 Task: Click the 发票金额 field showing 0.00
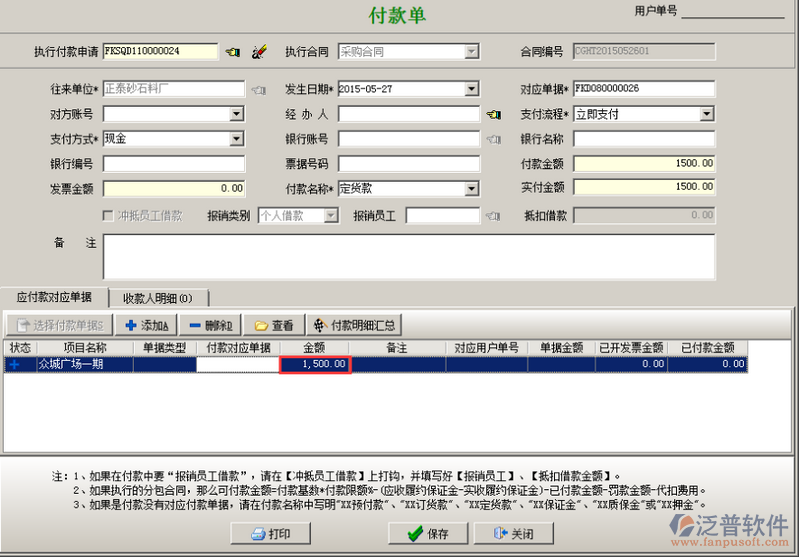point(174,189)
